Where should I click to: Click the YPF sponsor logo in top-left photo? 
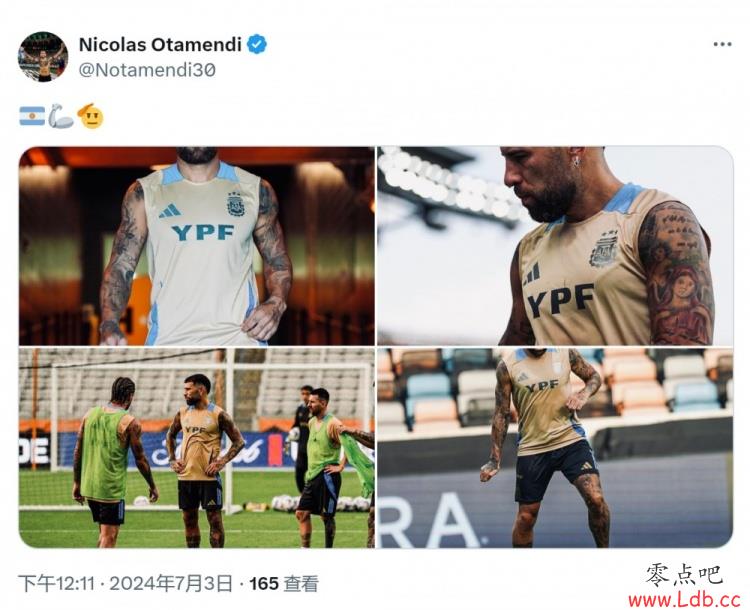click(203, 233)
